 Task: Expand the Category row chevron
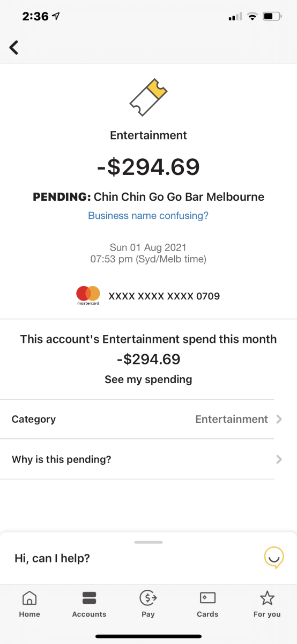click(x=279, y=419)
